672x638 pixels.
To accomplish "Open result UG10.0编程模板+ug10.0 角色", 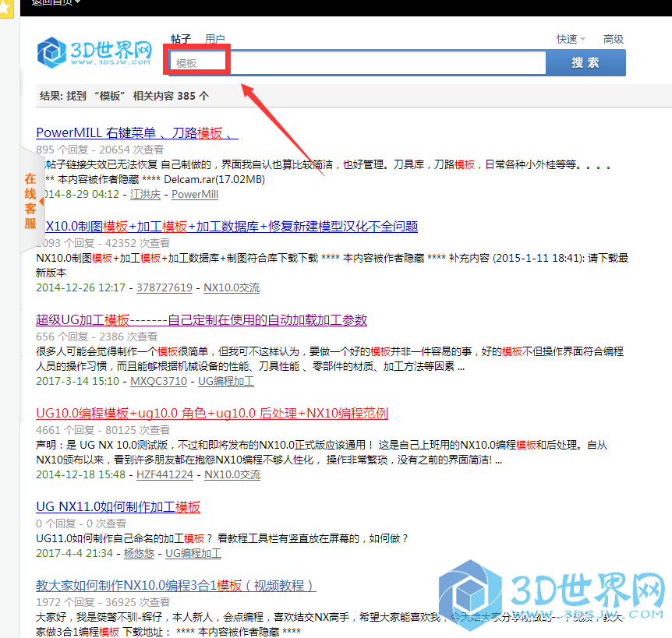I will pyautogui.click(x=212, y=413).
